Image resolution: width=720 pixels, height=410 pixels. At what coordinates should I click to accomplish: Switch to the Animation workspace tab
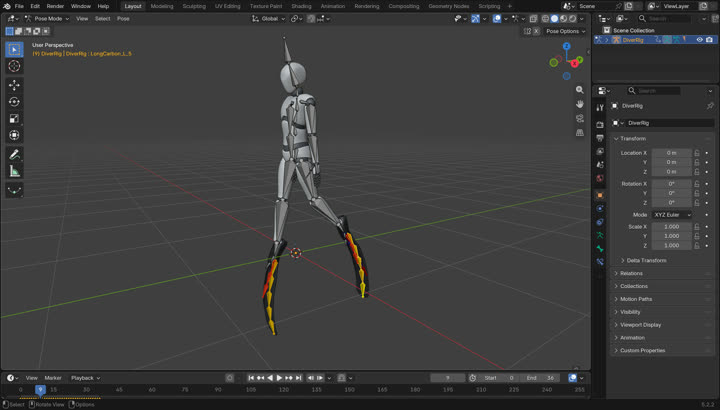pyautogui.click(x=332, y=6)
